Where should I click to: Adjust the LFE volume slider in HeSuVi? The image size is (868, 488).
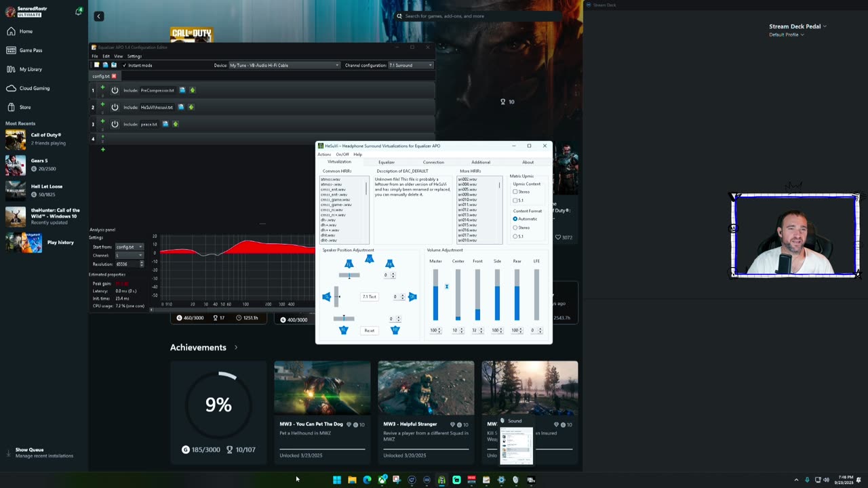(x=536, y=295)
